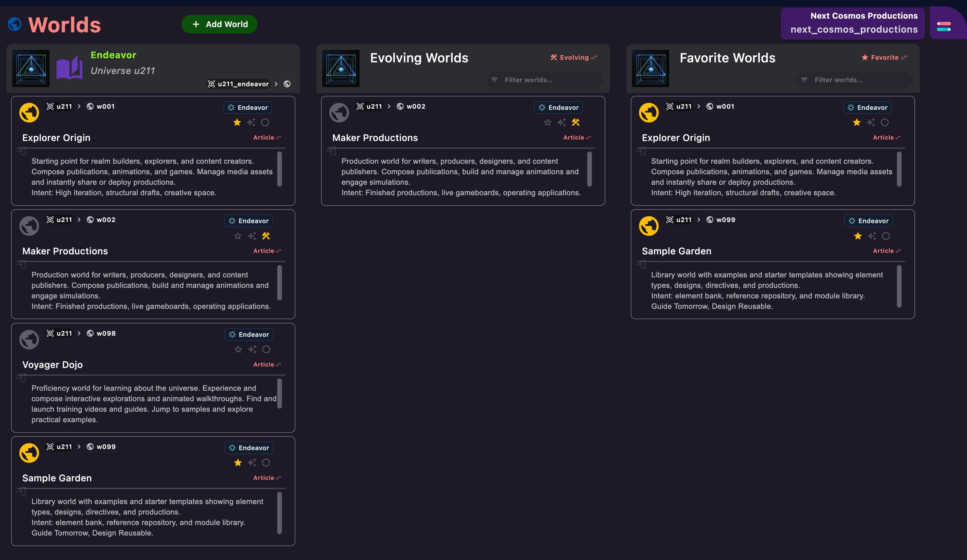This screenshot has width=967, height=560.
Task: Switch Article view on Voyager Dojo card
Action: pyautogui.click(x=267, y=364)
